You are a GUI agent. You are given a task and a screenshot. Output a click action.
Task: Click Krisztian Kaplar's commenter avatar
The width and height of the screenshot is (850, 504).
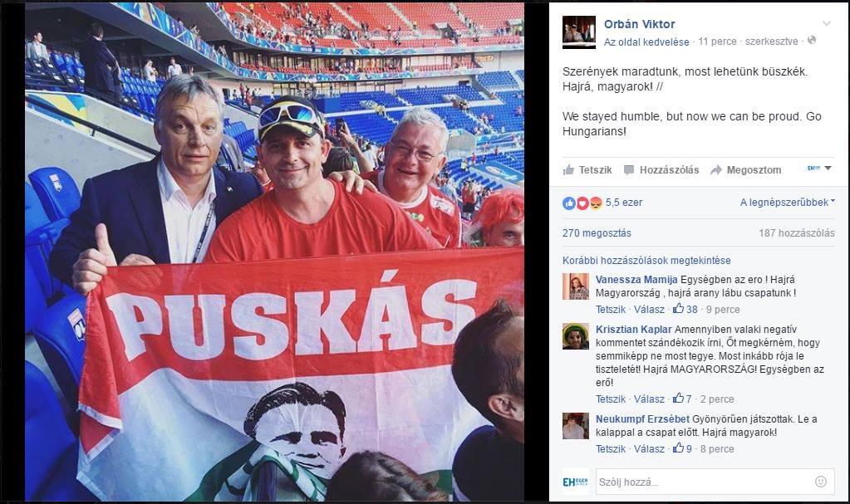[x=576, y=336]
